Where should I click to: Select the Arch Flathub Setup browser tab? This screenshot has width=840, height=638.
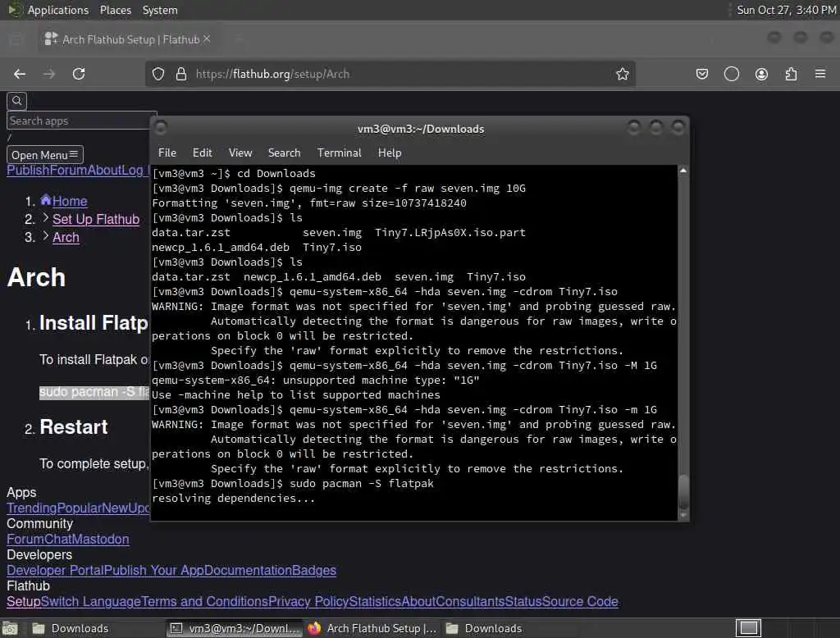click(126, 39)
